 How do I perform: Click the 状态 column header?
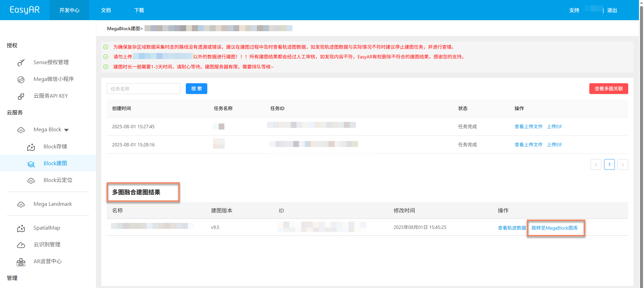(x=463, y=108)
